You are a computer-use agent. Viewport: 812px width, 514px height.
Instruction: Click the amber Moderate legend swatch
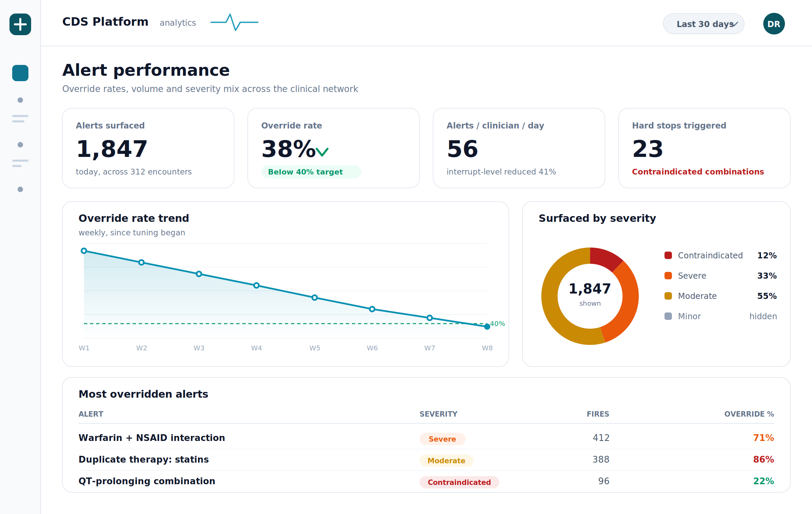[x=668, y=296]
